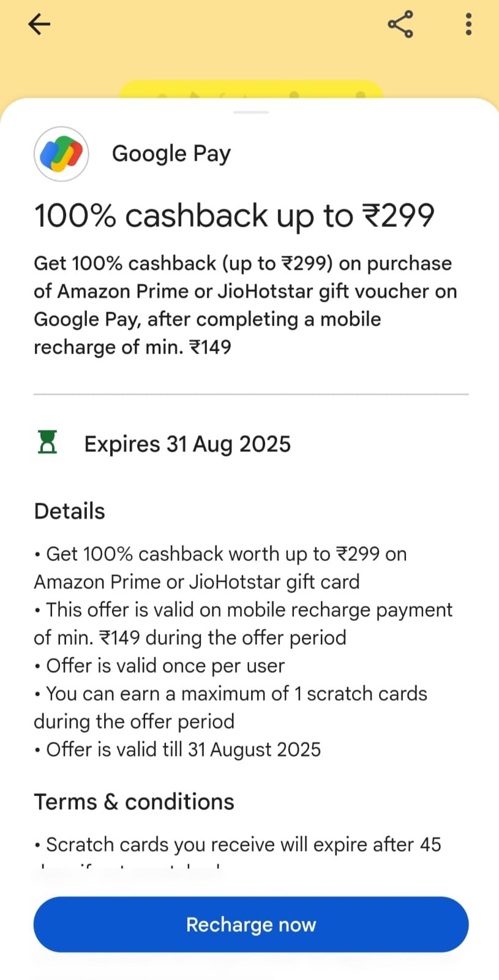The image size is (499, 980).
Task: Tap the Details section heading
Action: pos(69,511)
